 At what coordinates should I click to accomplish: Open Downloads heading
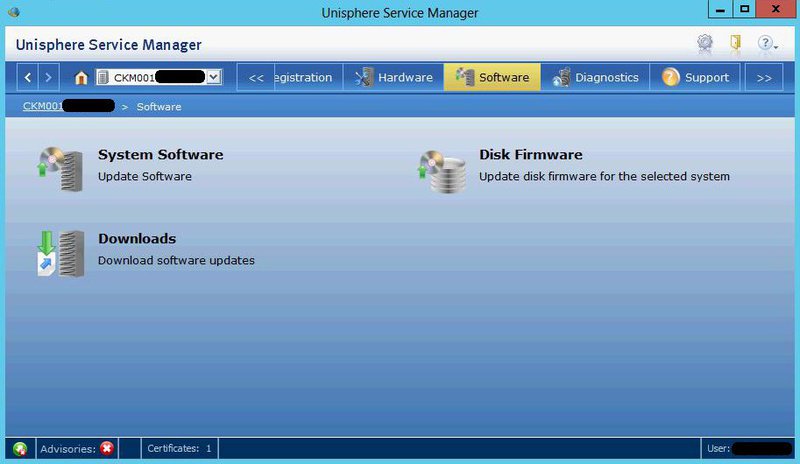click(137, 238)
